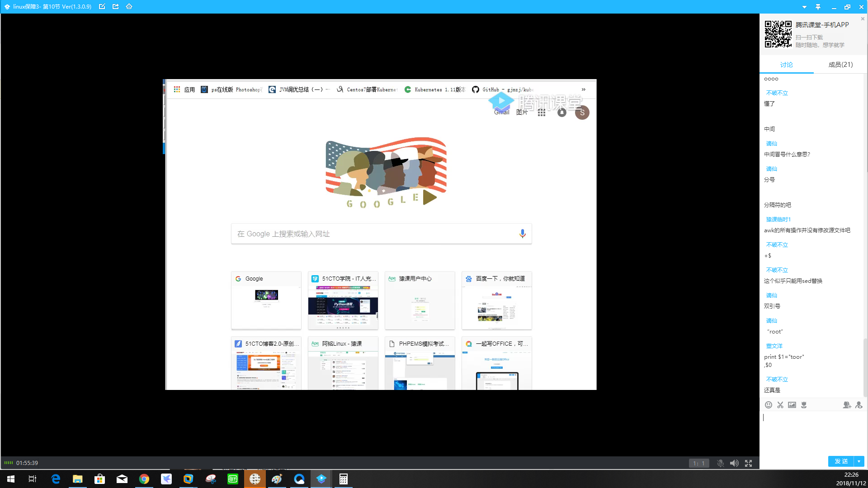Open Task View on the taskbar
868x488 pixels.
point(33,479)
